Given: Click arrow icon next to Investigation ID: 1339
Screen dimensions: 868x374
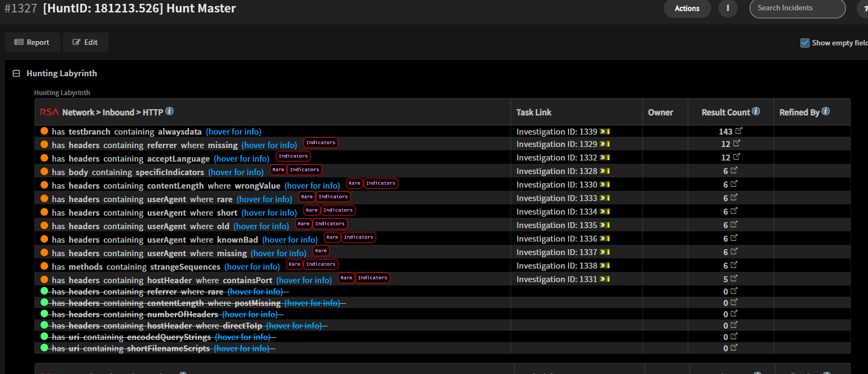Looking at the screenshot, I should coord(605,131).
